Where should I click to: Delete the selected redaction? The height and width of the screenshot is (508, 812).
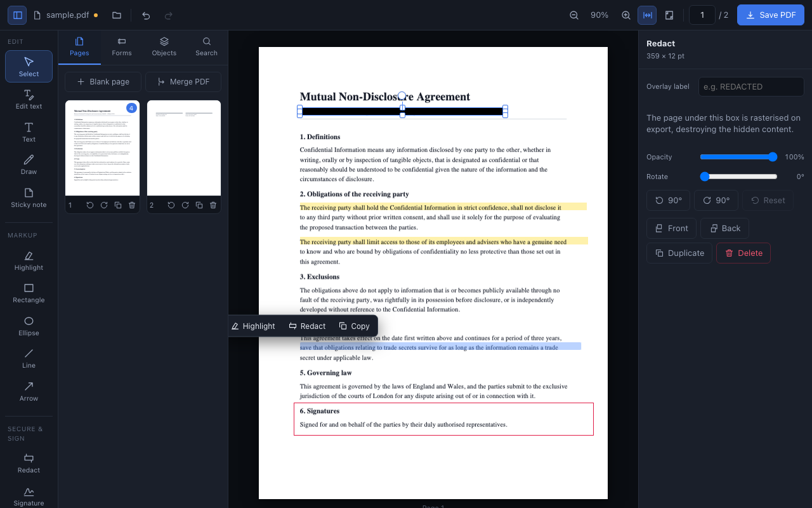pyautogui.click(x=743, y=253)
